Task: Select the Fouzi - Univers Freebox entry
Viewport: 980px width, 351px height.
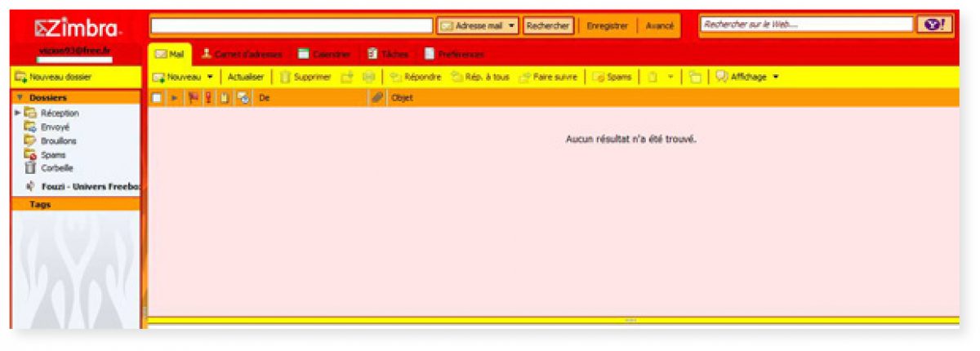Action: [90, 186]
